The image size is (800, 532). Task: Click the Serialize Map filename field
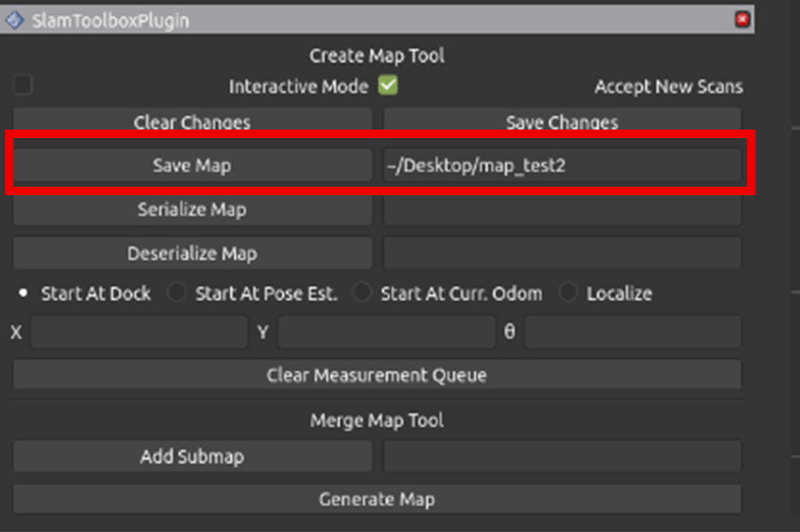point(562,210)
